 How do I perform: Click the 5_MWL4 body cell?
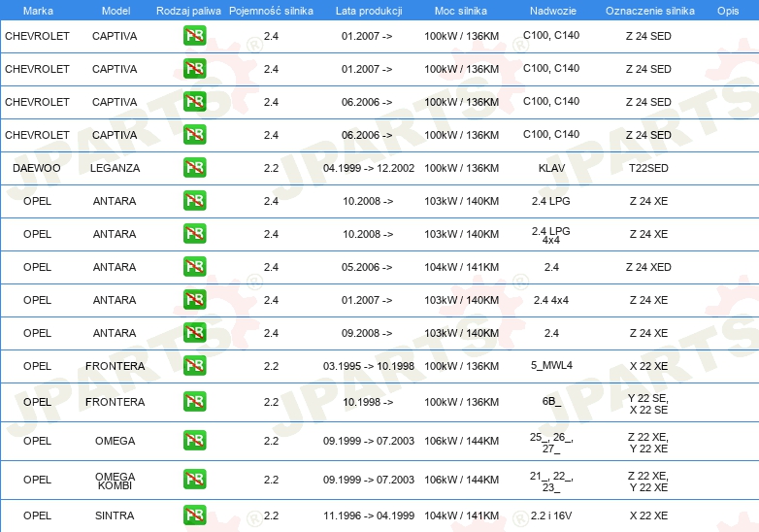[551, 365]
